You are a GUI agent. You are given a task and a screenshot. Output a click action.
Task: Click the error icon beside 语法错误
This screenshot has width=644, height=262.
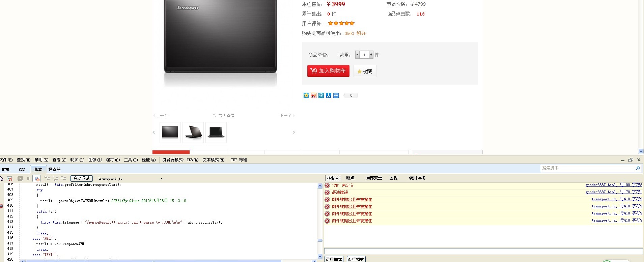[327, 193]
